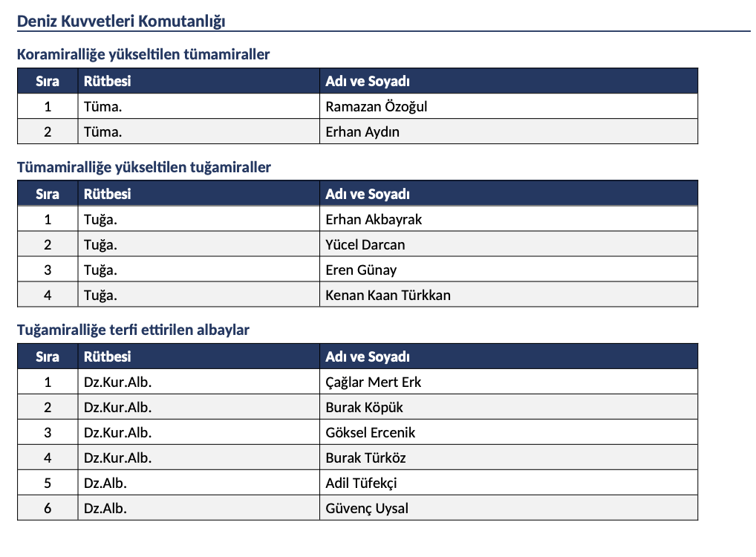The image size is (756, 557).
Task: Click the Adı ve Soyadı header in the first table
Action: pyautogui.click(x=368, y=81)
